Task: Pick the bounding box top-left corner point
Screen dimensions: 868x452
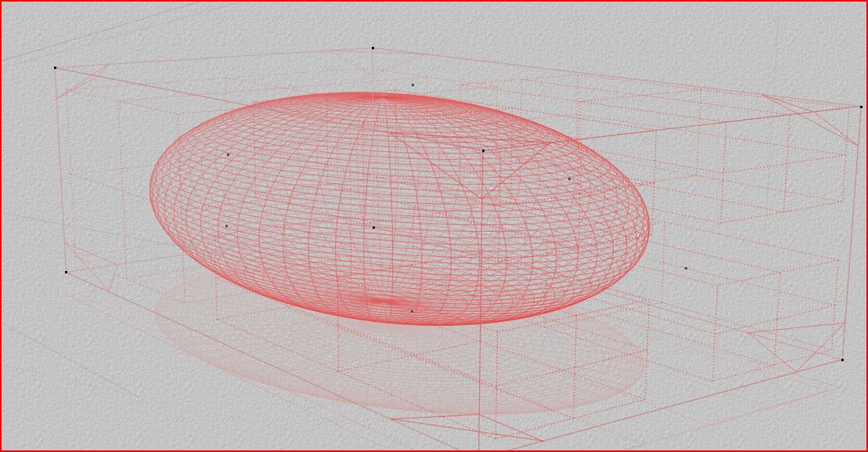Action: [55, 67]
